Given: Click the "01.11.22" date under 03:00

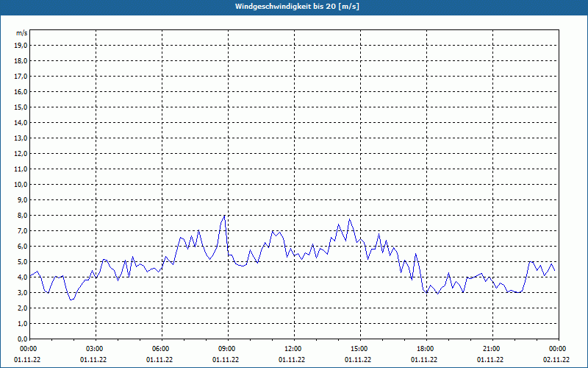Looking at the screenshot, I should [93, 360].
